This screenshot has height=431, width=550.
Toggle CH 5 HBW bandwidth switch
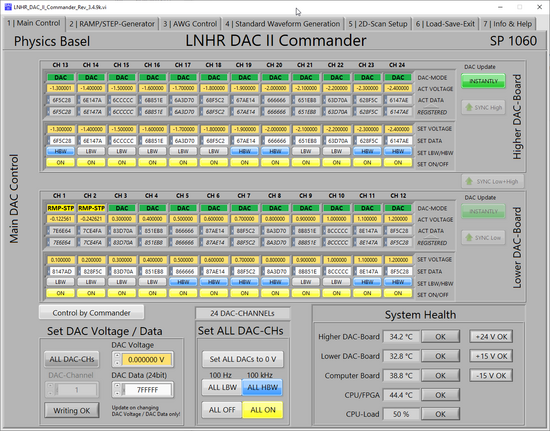click(183, 282)
